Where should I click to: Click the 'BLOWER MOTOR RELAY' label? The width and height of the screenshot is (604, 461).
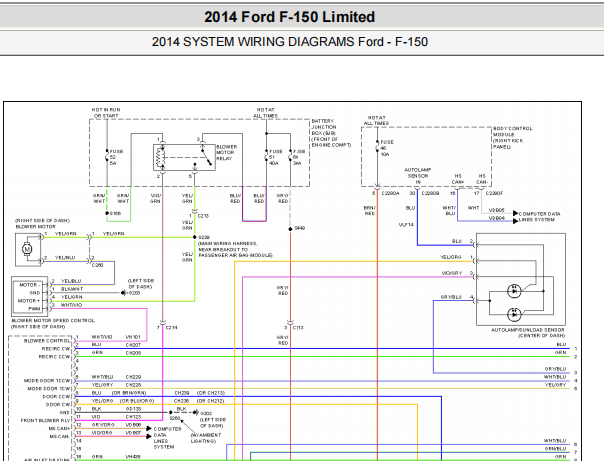227,153
